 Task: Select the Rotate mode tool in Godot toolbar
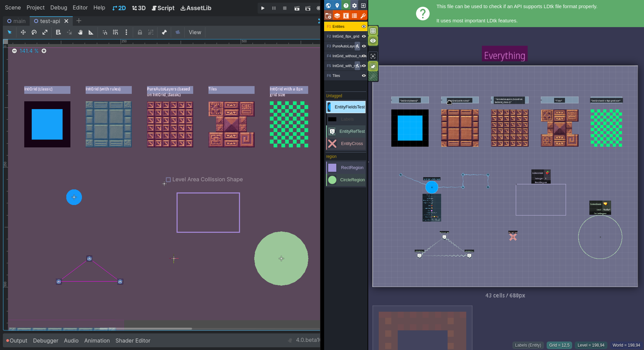click(x=34, y=32)
